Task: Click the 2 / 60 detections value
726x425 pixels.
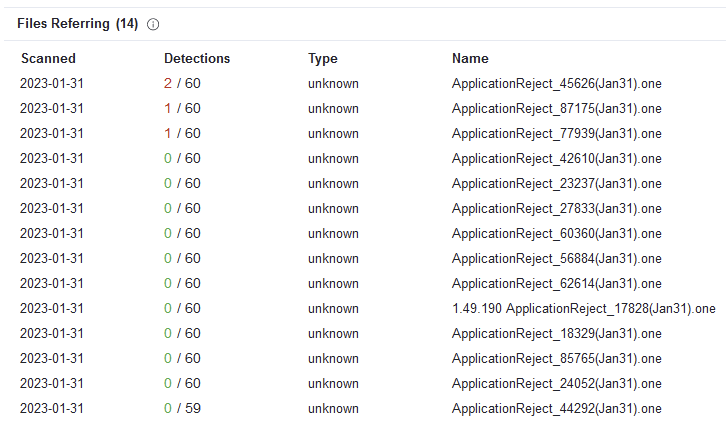Action: 182,84
